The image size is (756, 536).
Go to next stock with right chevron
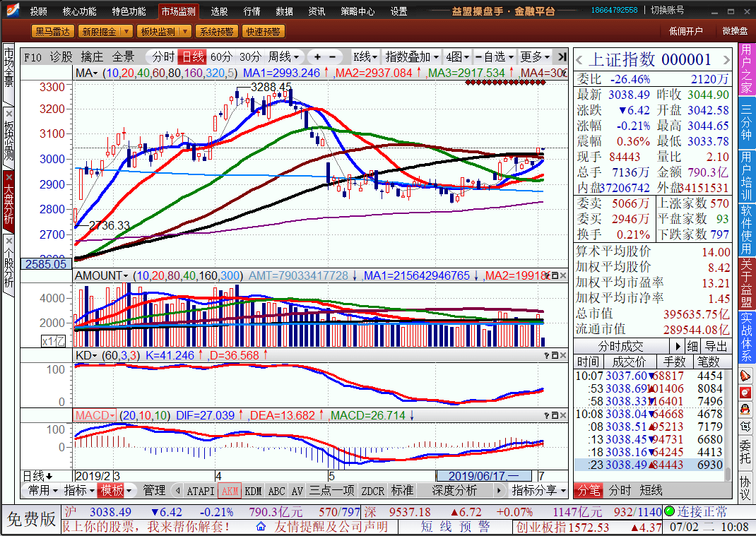[726, 60]
